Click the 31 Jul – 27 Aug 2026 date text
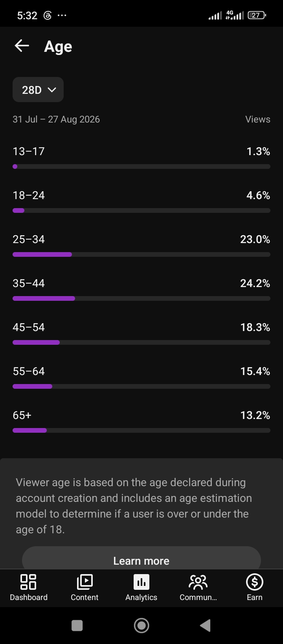 click(x=56, y=119)
